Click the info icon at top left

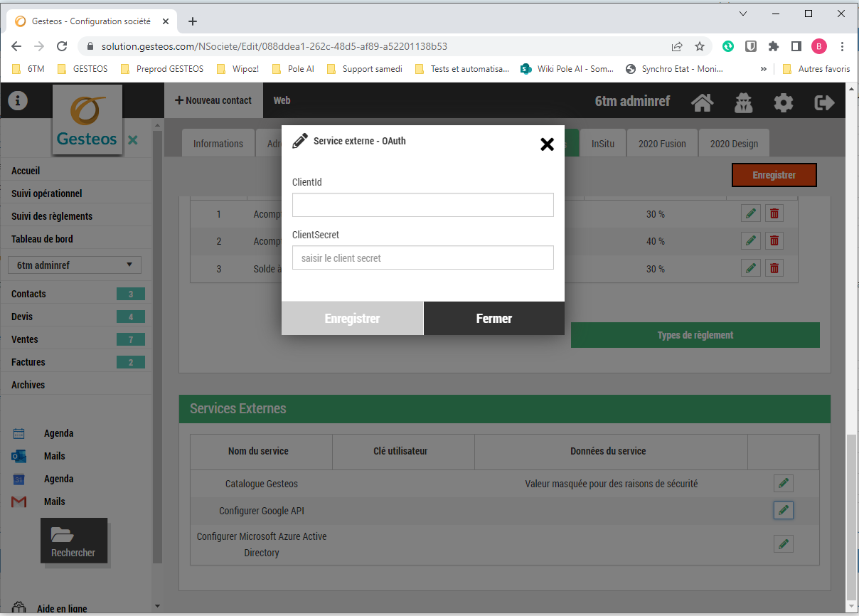point(17,101)
